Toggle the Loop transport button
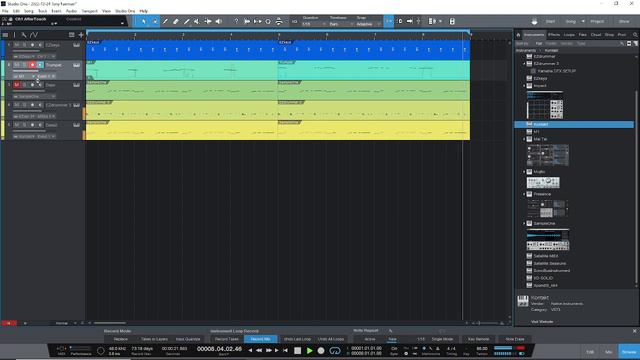Image resolution: width=640 pixels, height=360 pixels. point(335,350)
